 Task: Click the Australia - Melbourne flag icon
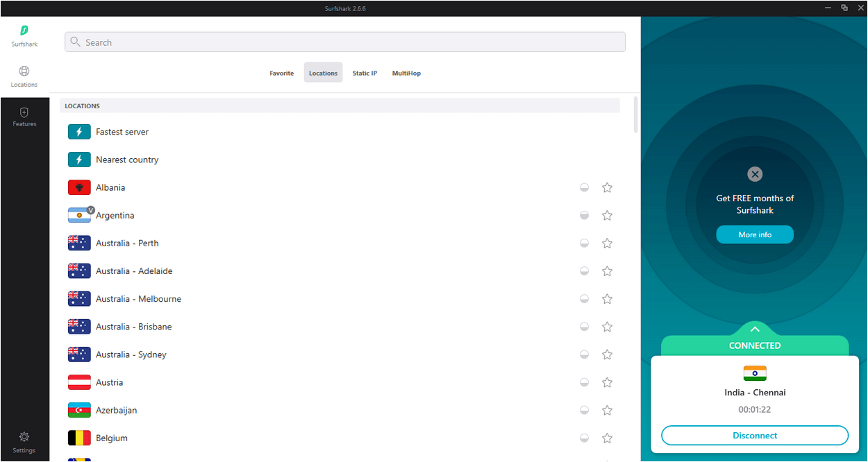pos(79,298)
